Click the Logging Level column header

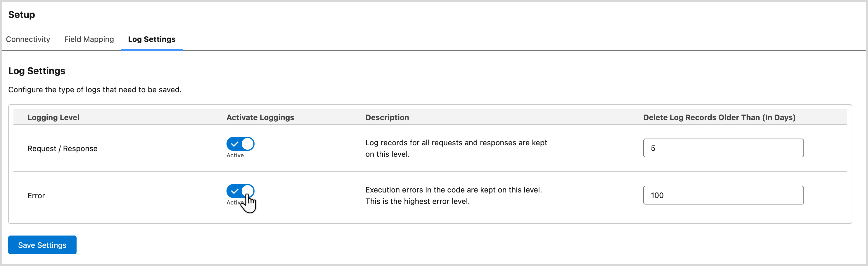point(53,117)
